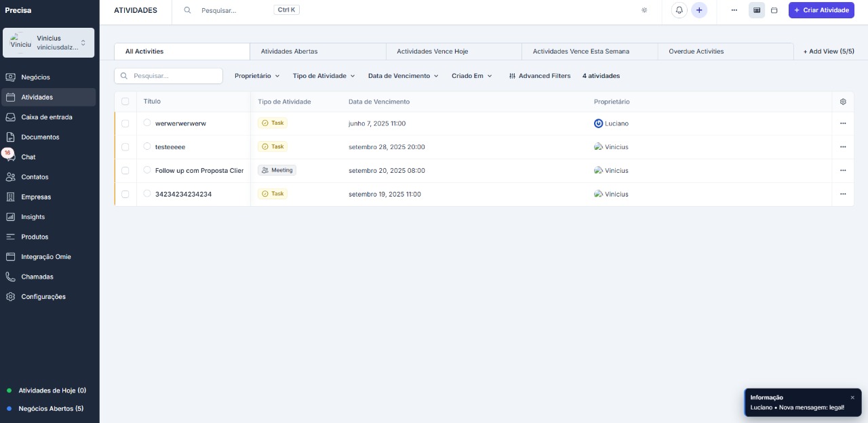Mark 34234234234234 activity as complete circle
The height and width of the screenshot is (423, 868).
coord(147,194)
